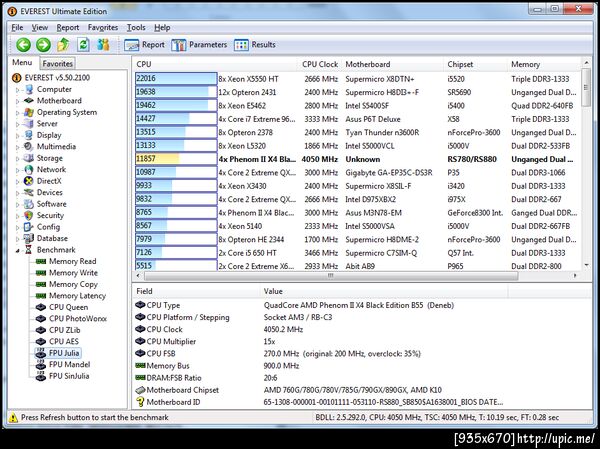Select Memory Copy benchmark

73,284
